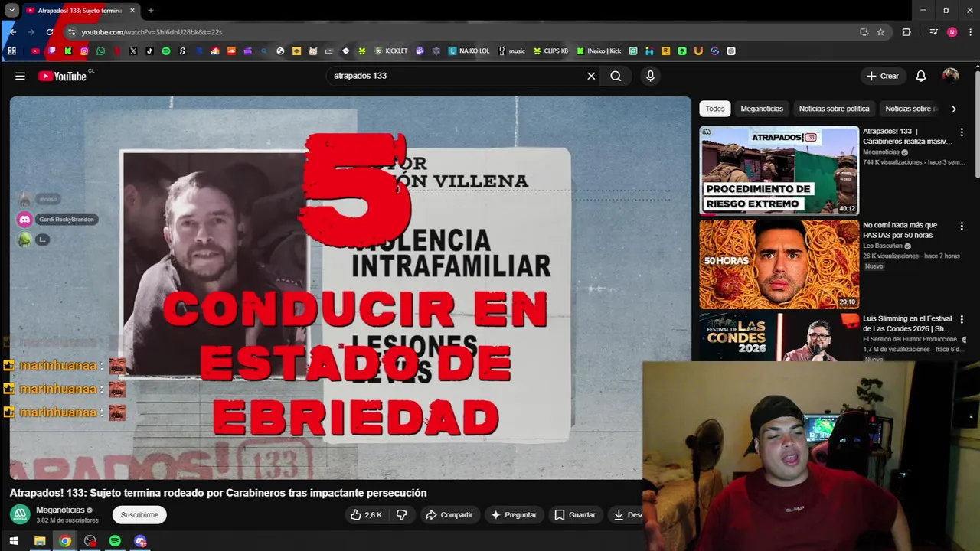The width and height of the screenshot is (980, 551).
Task: Open title 'Luis Slimming en el Festival'
Action: [907, 324]
